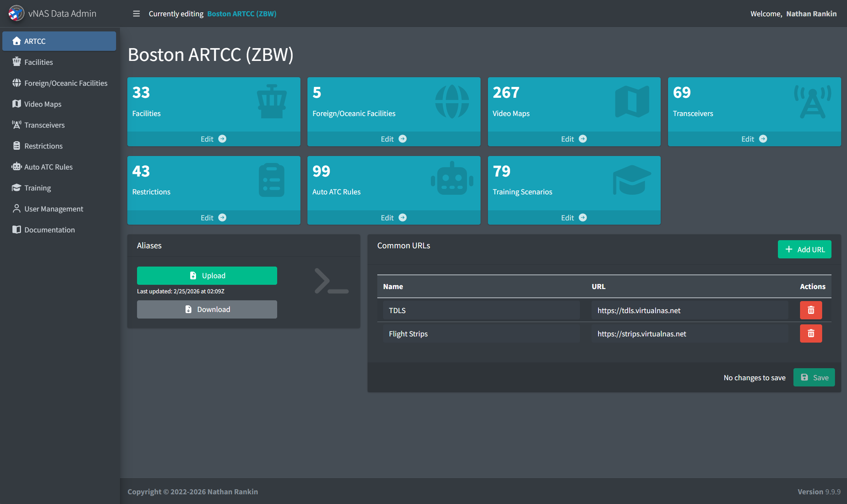Edit the 99 Auto ATC Rules card
This screenshot has height=504, width=847.
tap(394, 218)
